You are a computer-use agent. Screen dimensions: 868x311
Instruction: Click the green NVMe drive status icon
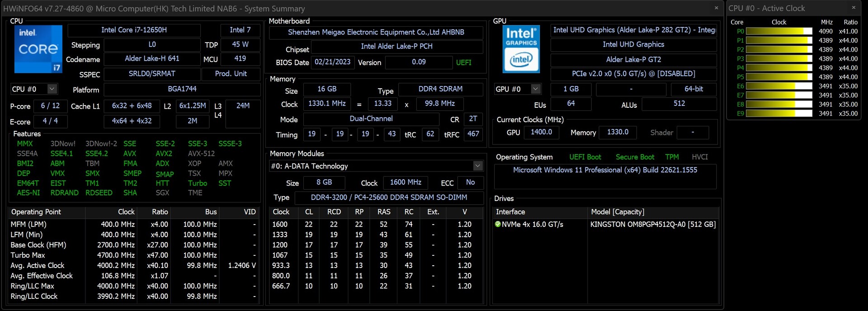pos(498,224)
